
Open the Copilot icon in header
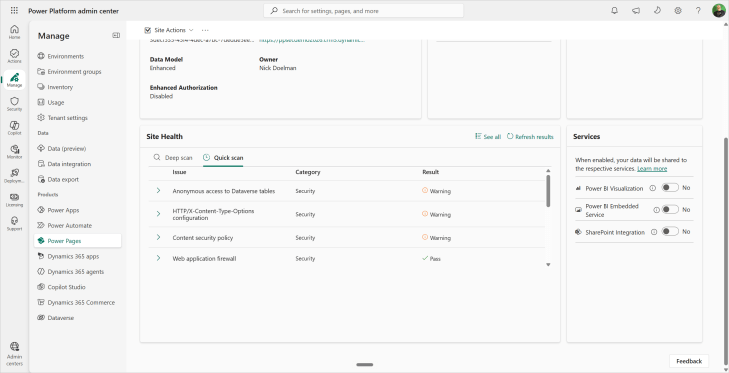(657, 10)
